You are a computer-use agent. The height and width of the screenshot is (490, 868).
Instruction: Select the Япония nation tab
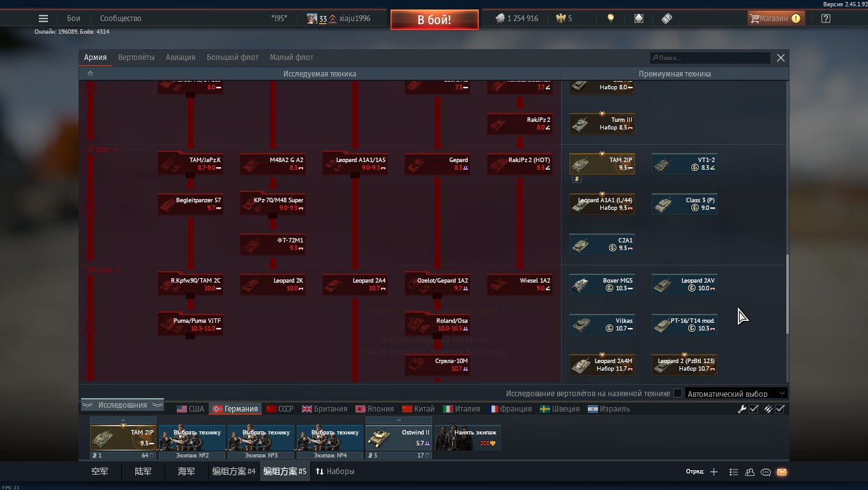(x=374, y=409)
